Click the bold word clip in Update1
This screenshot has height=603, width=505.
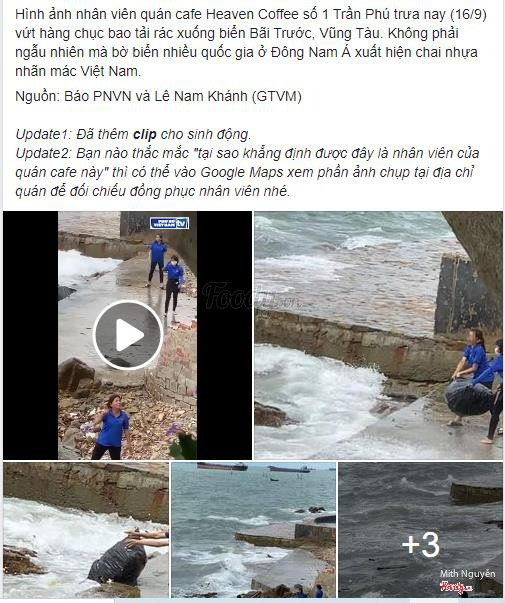pyautogui.click(x=145, y=135)
